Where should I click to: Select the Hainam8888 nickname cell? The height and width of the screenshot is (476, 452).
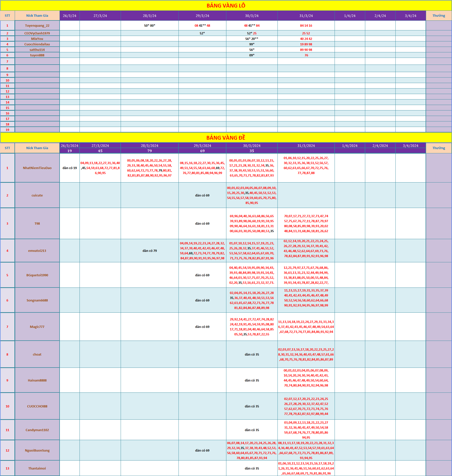click(x=37, y=380)
